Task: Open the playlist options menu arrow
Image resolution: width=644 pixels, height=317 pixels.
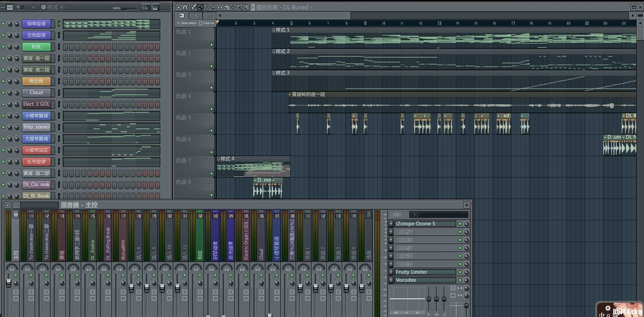Action: 178,7
